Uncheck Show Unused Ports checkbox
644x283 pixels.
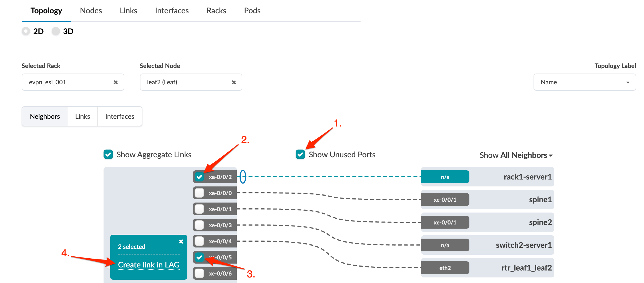(x=300, y=155)
